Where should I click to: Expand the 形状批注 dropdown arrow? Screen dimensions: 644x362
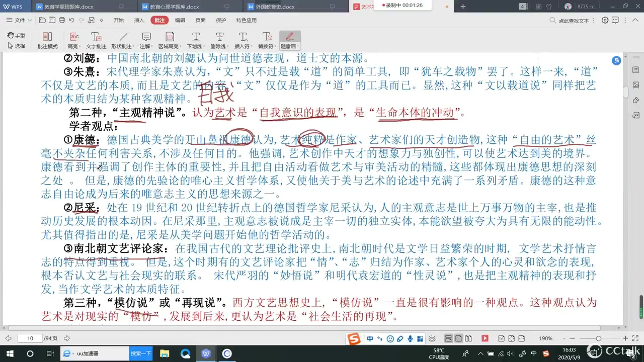pos(132,46)
